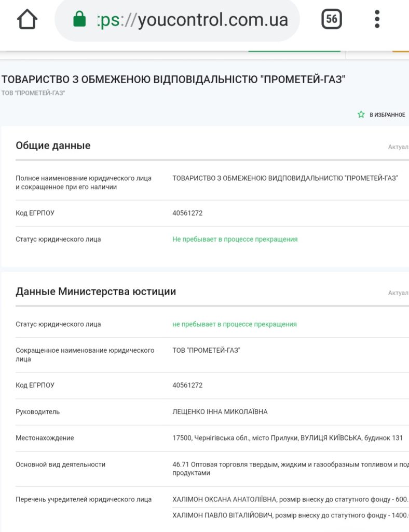Open the browser three-dot menu
The width and height of the screenshot is (409, 532).
click(x=377, y=20)
